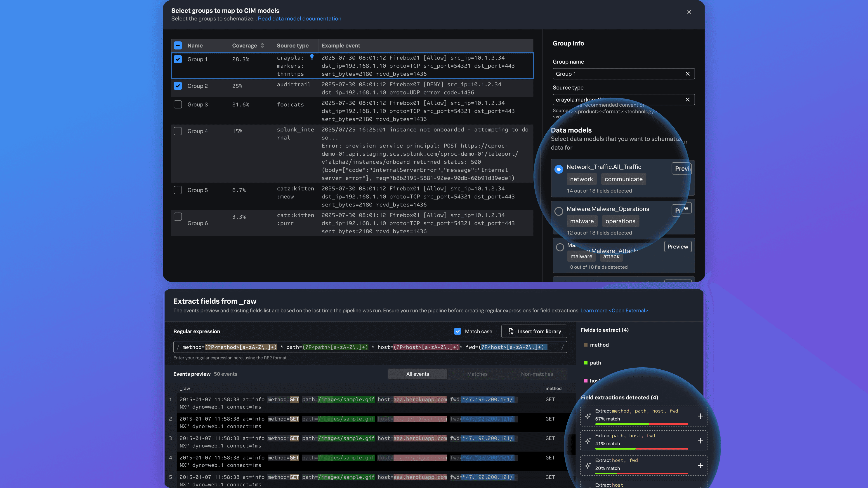Click sparkle icon on 67% match suggestion
This screenshot has height=488, width=868.
pyautogui.click(x=588, y=416)
